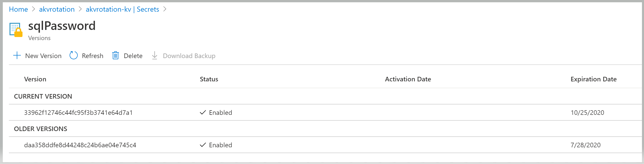Sort by the Status column header

click(x=209, y=79)
